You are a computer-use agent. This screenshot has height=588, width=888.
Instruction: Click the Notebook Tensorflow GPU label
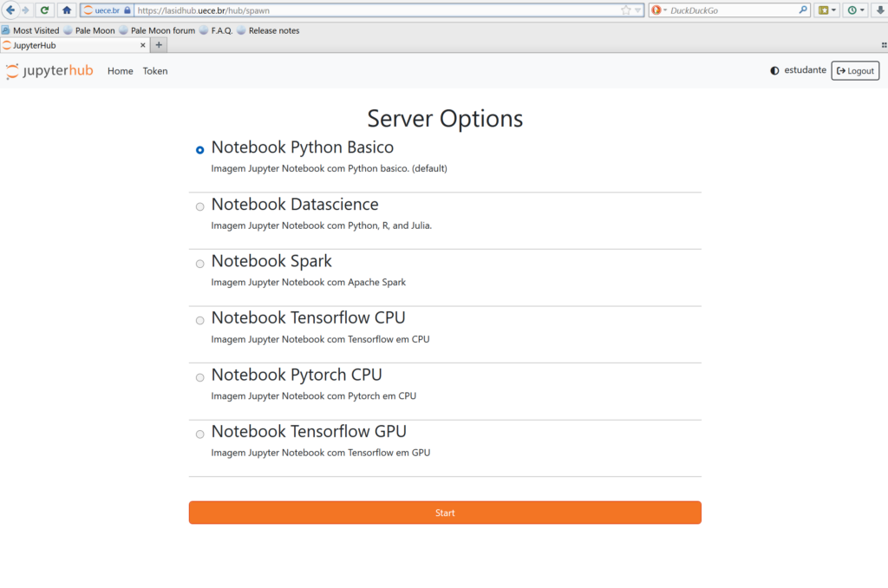click(x=309, y=432)
